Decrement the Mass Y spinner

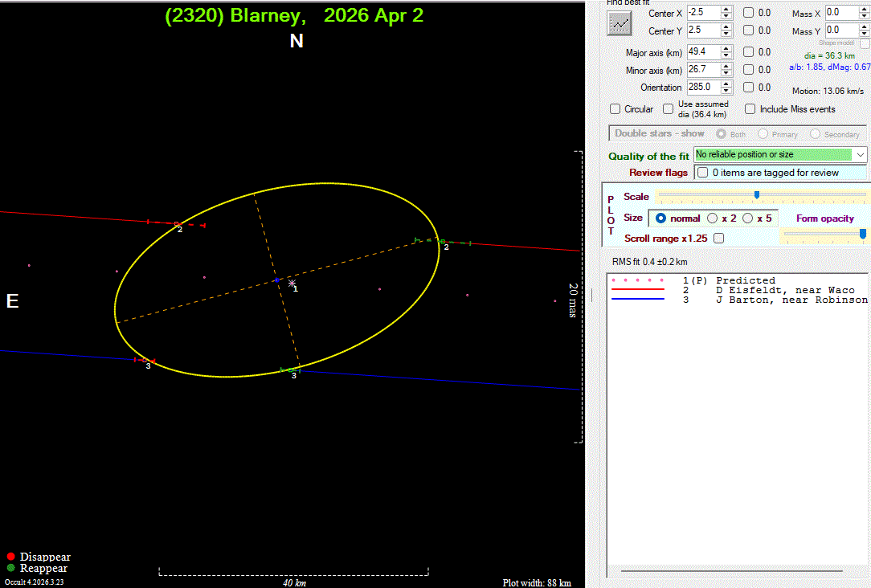tap(864, 35)
